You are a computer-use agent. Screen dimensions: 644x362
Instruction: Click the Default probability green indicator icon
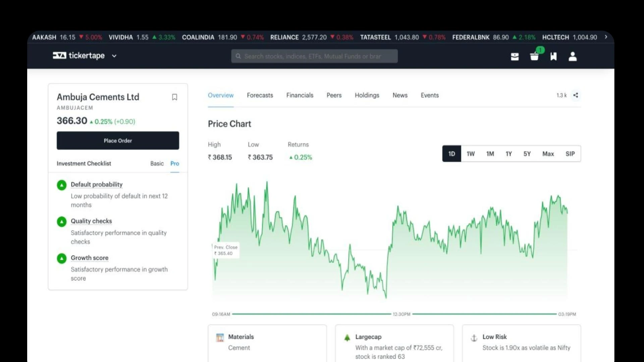pyautogui.click(x=62, y=185)
